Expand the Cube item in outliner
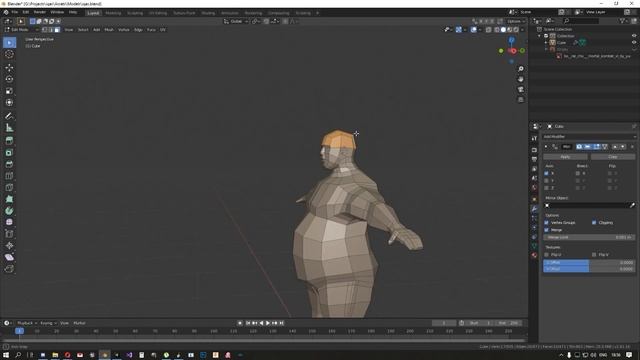640x360 pixels. pos(546,42)
